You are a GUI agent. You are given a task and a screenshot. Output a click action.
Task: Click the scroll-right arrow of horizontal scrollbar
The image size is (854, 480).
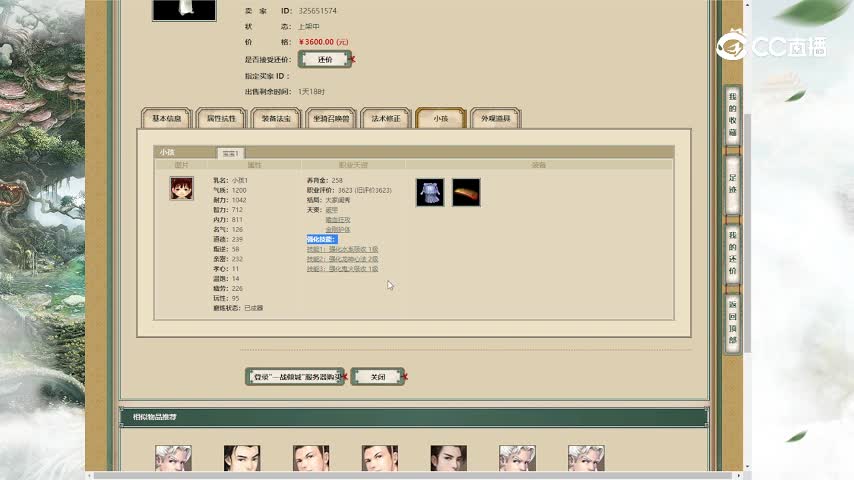[739, 476]
